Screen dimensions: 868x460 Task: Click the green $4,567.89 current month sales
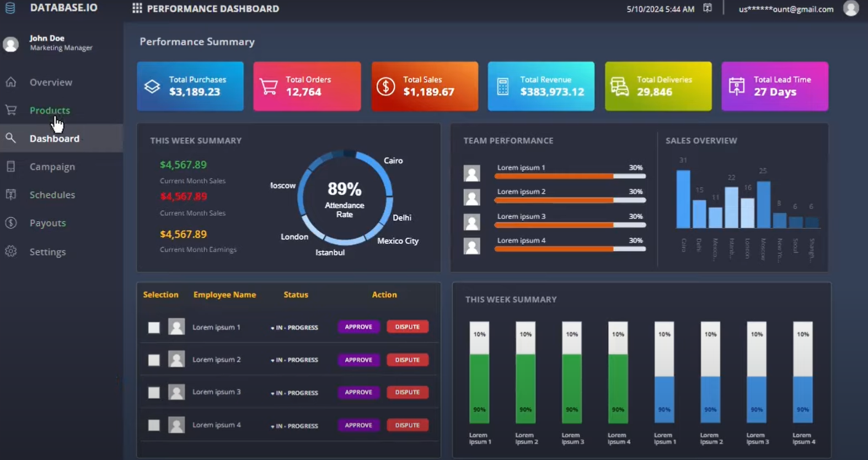pos(183,165)
